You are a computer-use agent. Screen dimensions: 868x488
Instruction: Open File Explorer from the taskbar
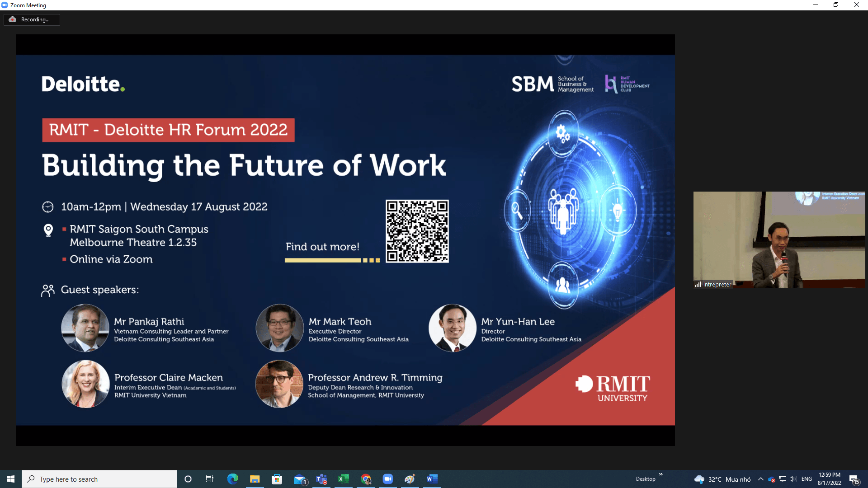click(x=255, y=479)
